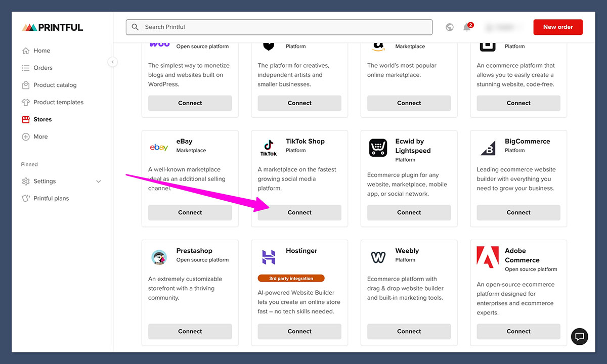Click the Adobe Commerce logo icon

tap(488, 257)
